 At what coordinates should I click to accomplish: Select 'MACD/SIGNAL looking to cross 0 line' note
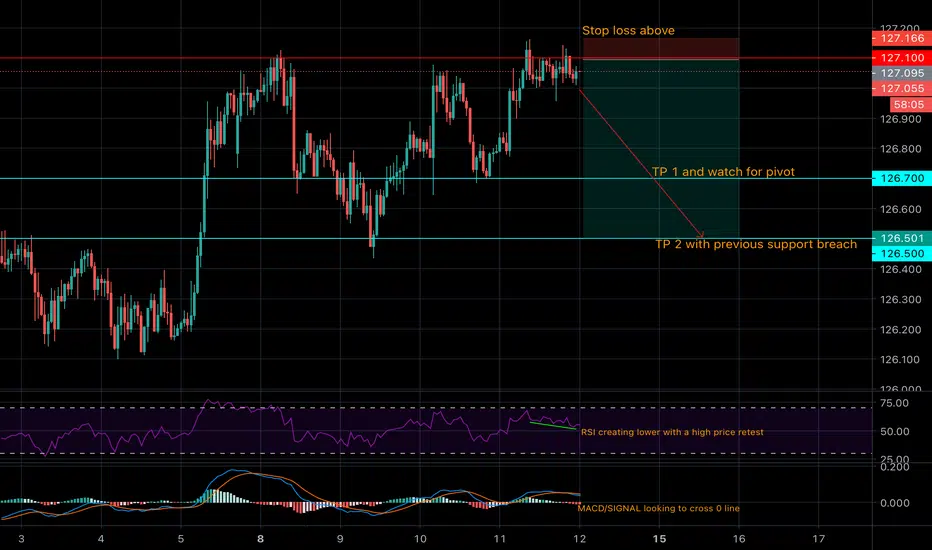click(659, 508)
